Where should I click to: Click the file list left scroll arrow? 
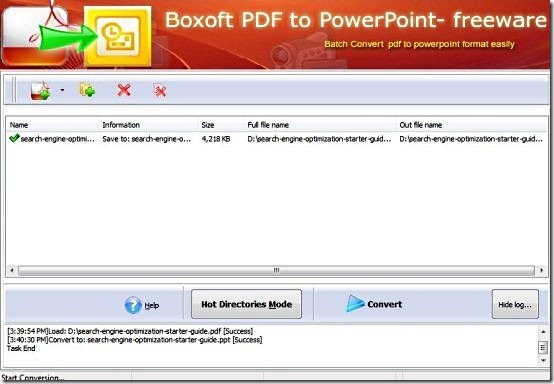12,270
